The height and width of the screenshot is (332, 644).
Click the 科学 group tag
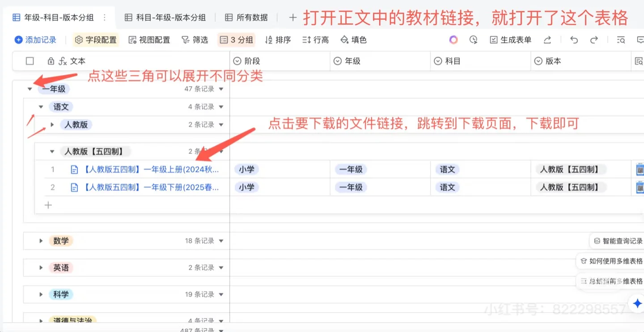click(61, 294)
